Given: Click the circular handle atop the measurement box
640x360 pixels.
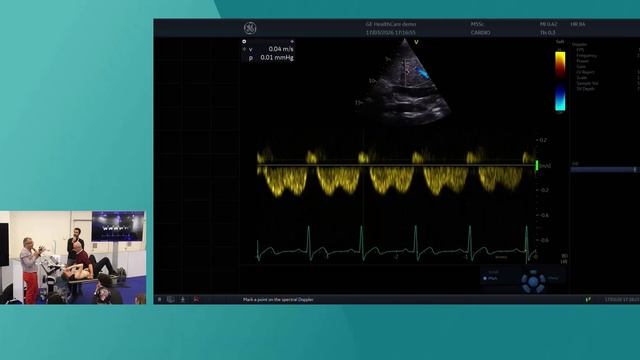Looking at the screenshot, I should (244, 41).
